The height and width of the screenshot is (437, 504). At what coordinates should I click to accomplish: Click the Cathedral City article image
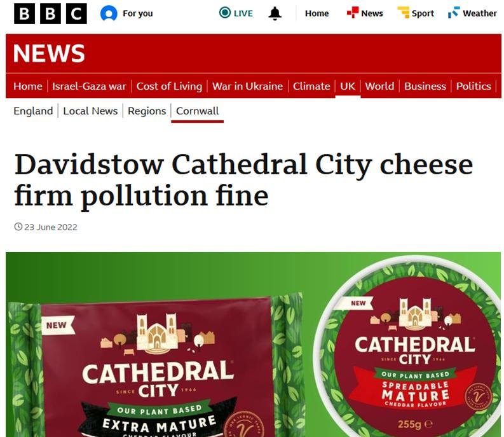pos(254,344)
